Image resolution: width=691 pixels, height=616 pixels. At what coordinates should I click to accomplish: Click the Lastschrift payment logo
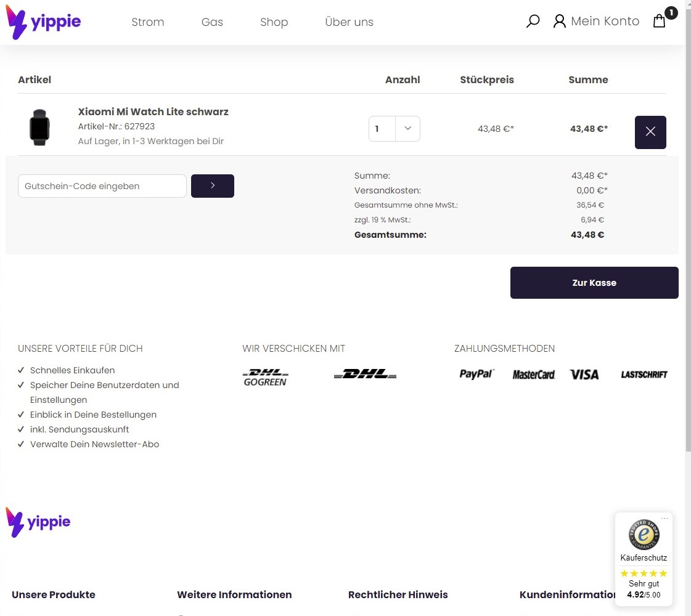[x=644, y=375]
